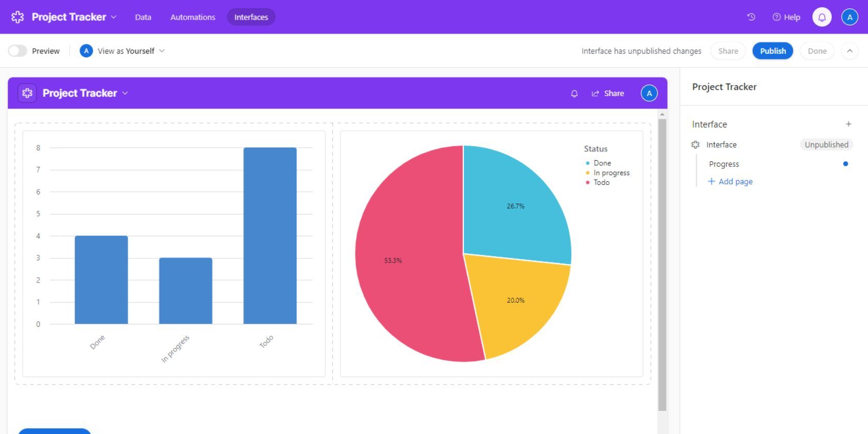Select the Progress page in sidebar
The image size is (868, 434).
724,164
